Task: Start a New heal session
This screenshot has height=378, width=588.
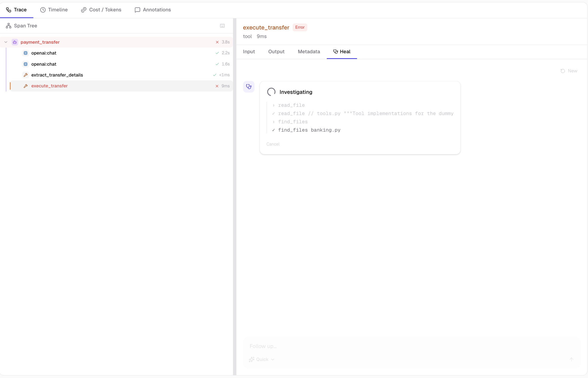Action: tap(569, 71)
